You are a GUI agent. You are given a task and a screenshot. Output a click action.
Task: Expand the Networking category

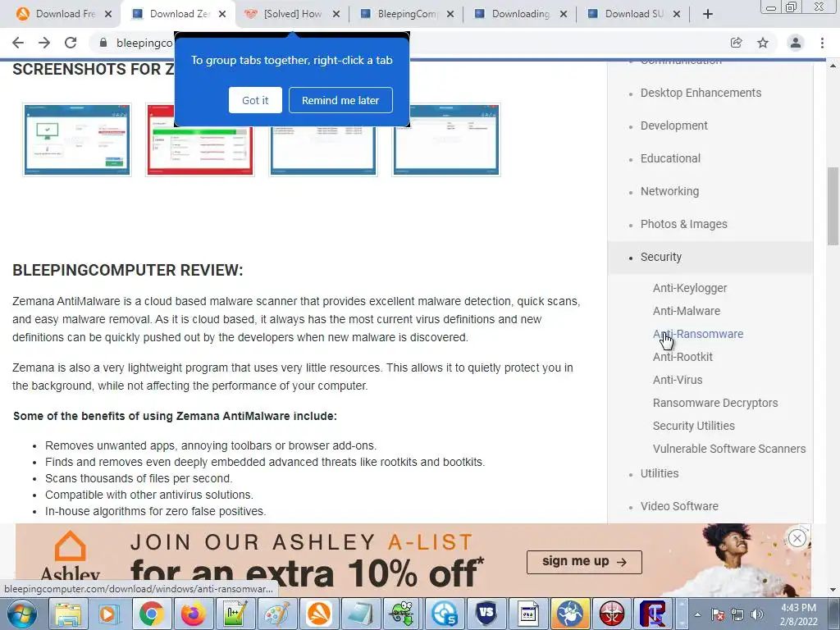[x=669, y=191]
